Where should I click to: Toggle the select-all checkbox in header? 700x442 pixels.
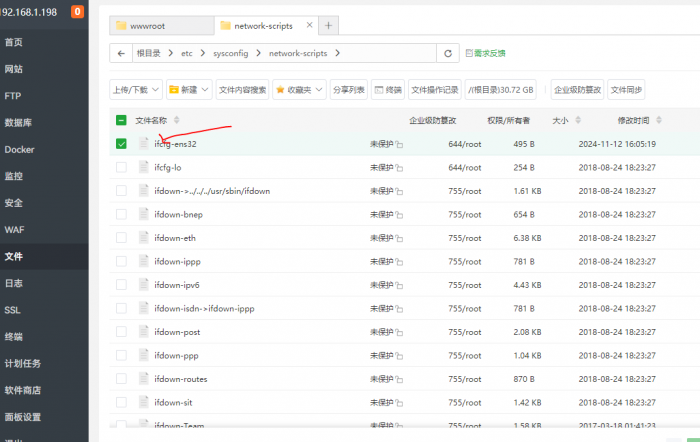coord(121,121)
